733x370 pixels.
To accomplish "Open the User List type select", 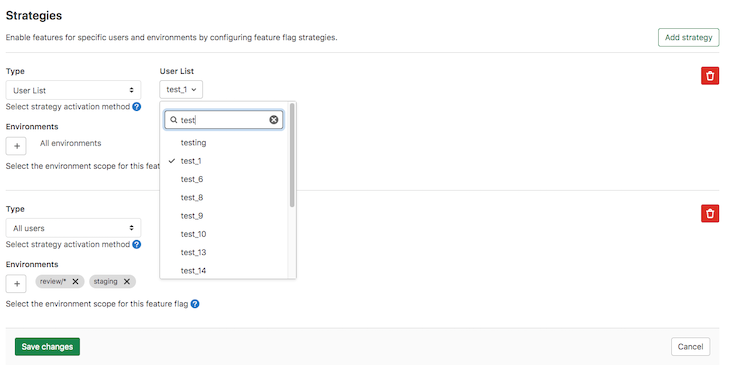I will pos(73,90).
